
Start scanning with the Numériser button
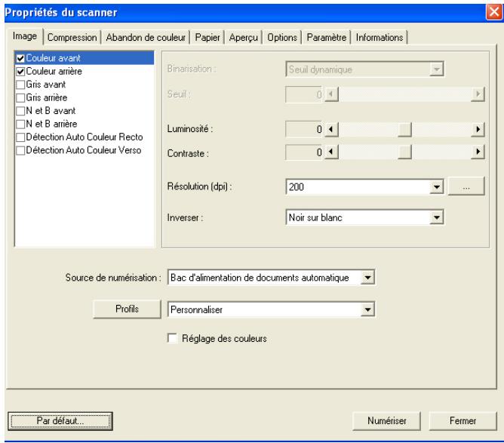(x=387, y=421)
